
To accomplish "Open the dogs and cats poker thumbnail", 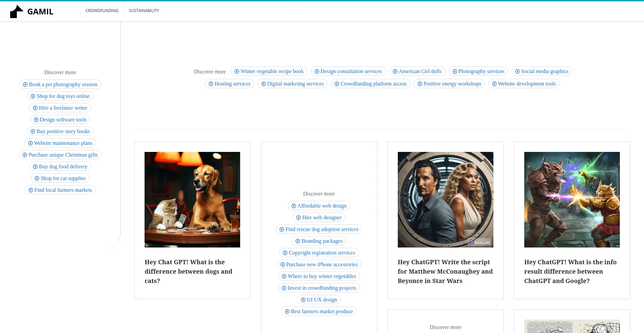I will 192,200.
